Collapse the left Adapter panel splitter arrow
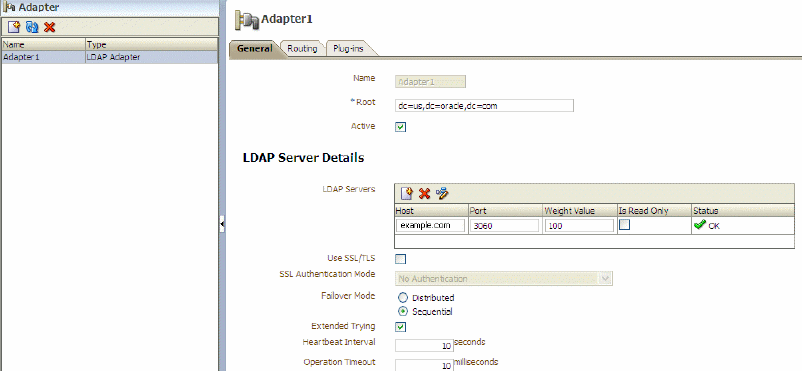Image resolution: width=802 pixels, height=371 pixels. click(222, 224)
